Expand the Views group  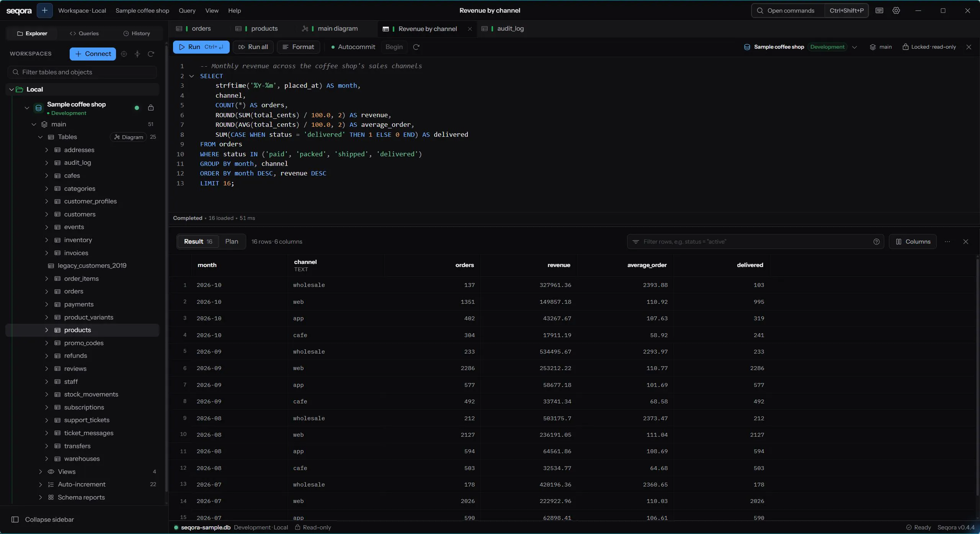tap(40, 472)
